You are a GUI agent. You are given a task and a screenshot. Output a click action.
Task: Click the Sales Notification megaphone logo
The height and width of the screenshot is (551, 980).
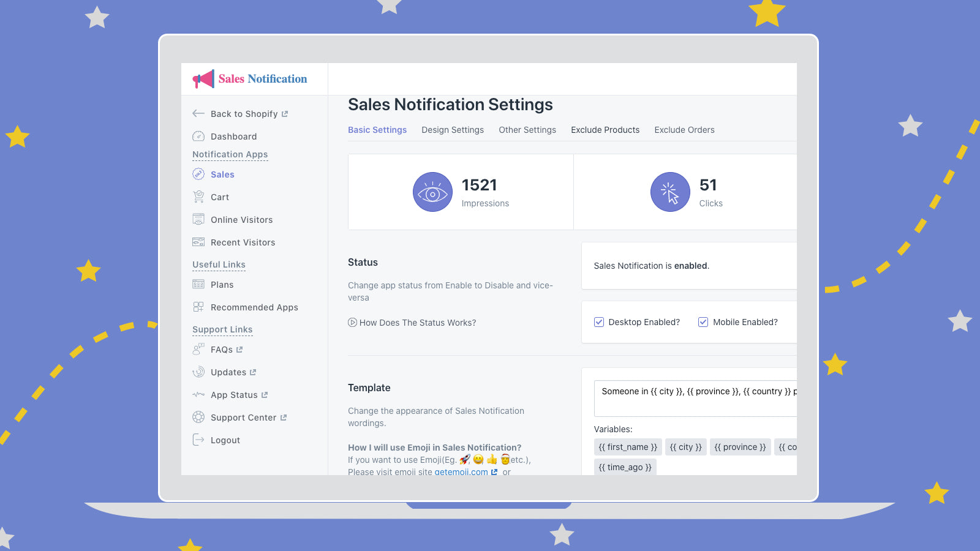pyautogui.click(x=203, y=79)
